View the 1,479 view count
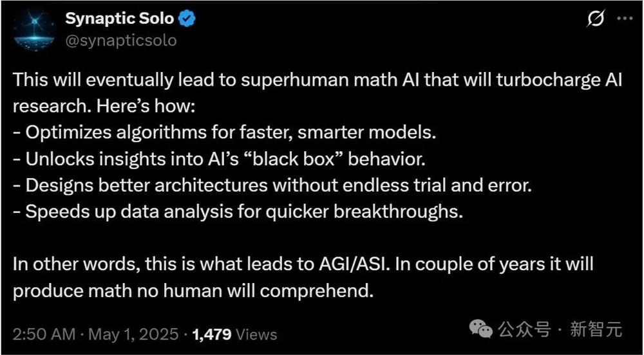Screen dimensions: 644x355 pos(211,334)
